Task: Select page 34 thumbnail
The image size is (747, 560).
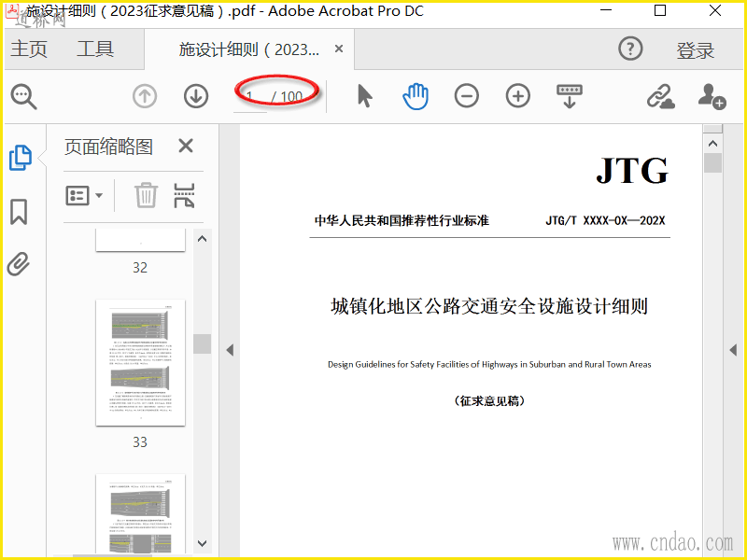Action: point(141,514)
